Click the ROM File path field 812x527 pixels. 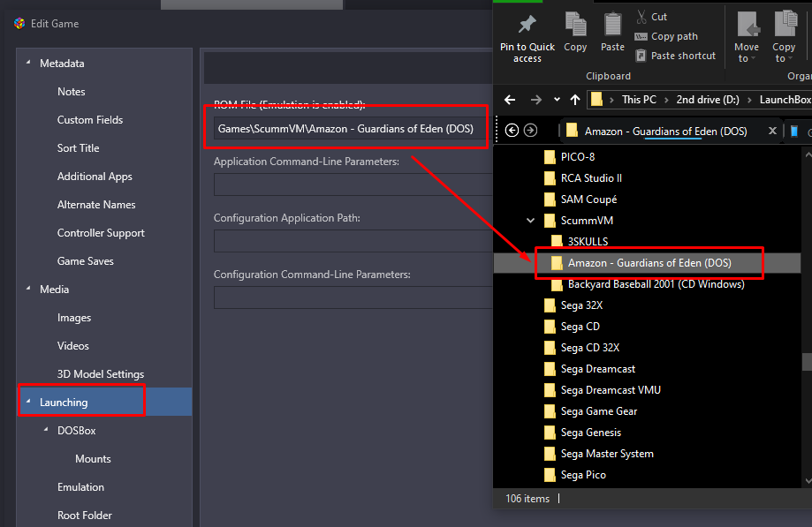(353, 129)
